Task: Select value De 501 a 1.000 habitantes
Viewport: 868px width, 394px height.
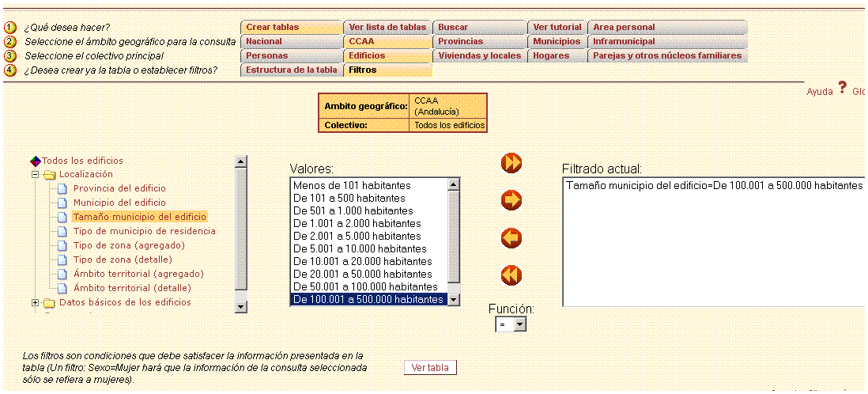Action: pos(368,210)
